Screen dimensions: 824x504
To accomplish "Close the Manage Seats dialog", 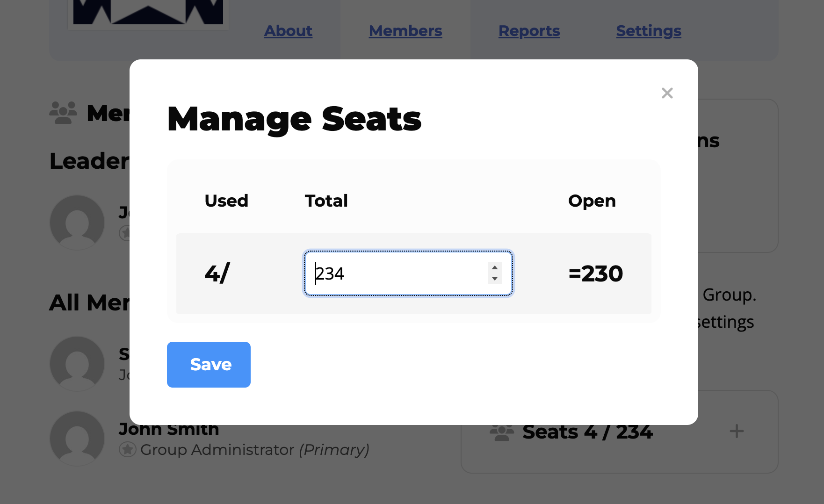I will (667, 93).
